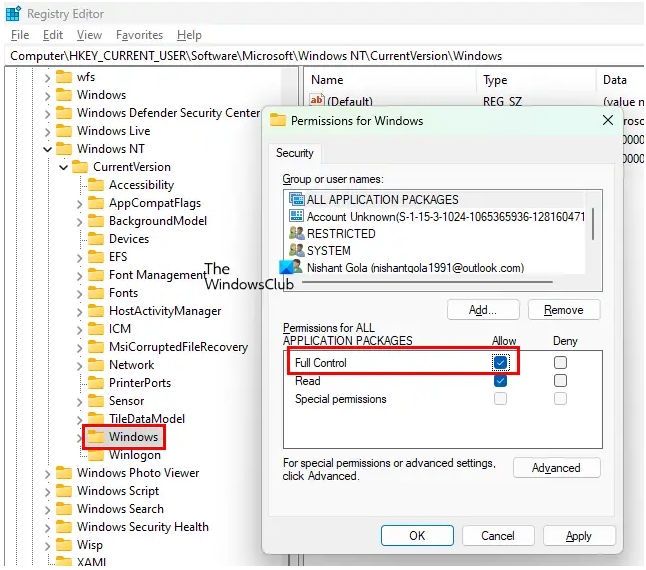Click the Winlogon folder icon
The height and width of the screenshot is (570, 646).
click(x=96, y=455)
